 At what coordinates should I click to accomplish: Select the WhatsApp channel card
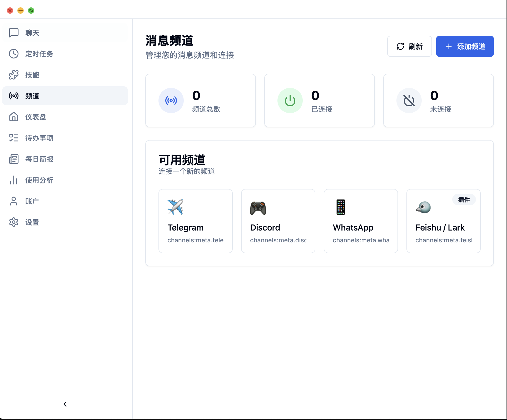pyautogui.click(x=361, y=221)
